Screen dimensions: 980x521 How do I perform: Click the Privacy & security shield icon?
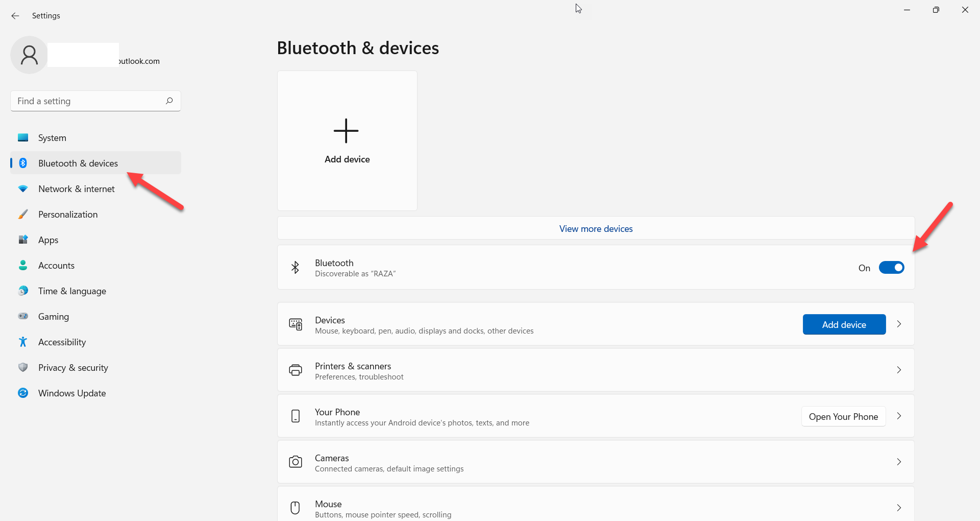(23, 367)
